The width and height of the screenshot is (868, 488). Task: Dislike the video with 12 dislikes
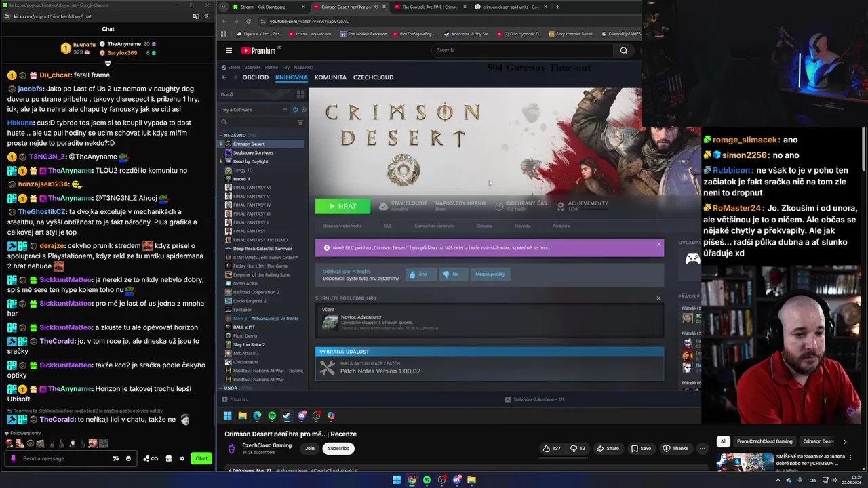(578, 448)
